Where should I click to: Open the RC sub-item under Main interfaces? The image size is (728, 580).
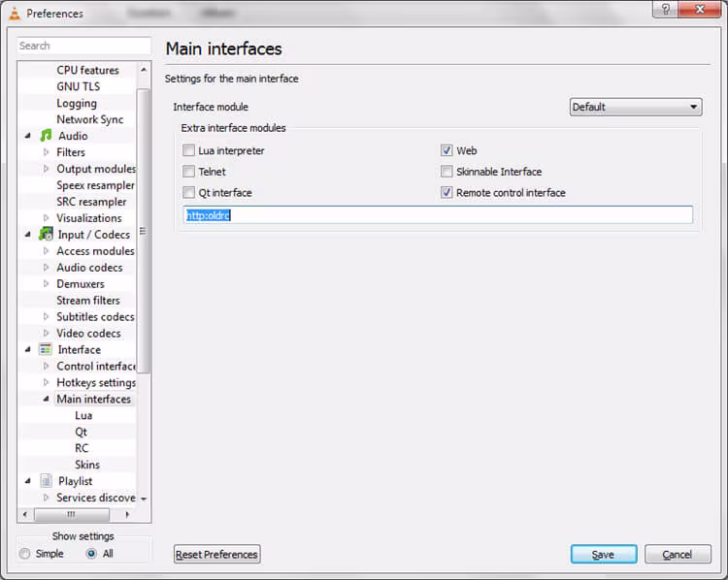pos(82,448)
